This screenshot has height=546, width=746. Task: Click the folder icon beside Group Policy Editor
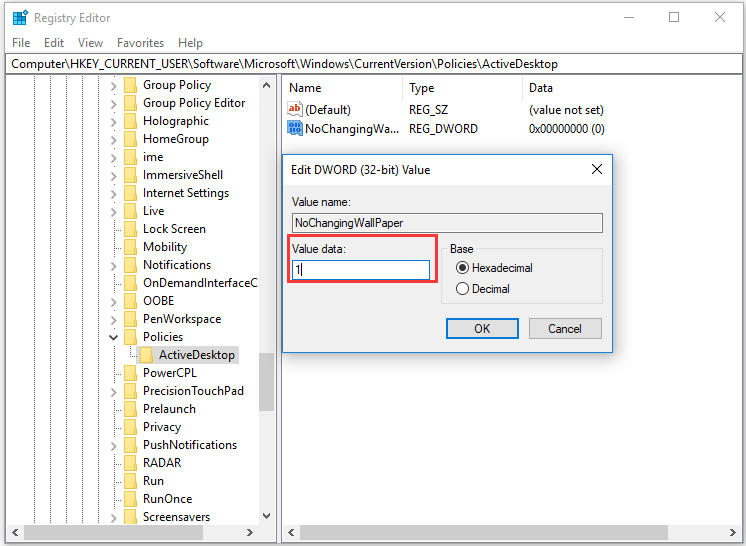point(130,103)
